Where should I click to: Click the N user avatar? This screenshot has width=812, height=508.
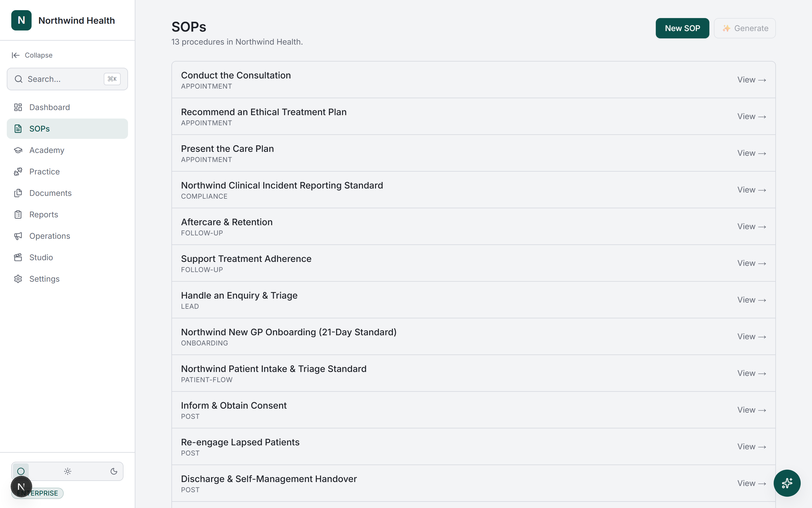pos(21,487)
